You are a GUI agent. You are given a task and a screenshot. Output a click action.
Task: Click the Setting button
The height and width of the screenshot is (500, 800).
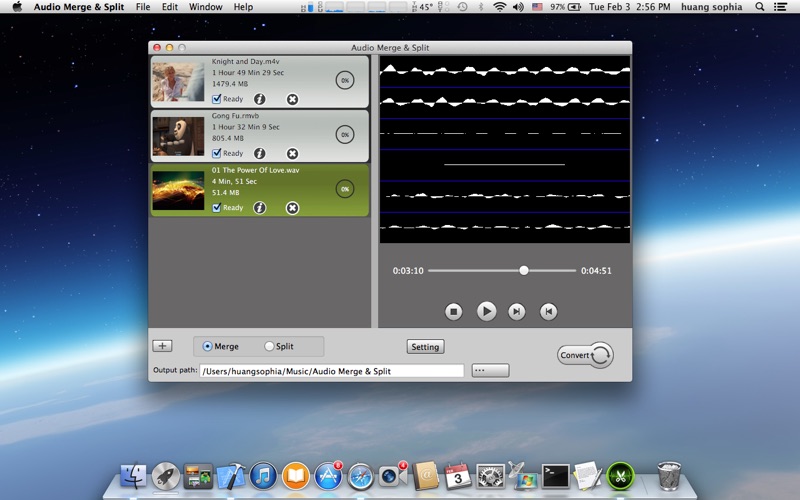coord(425,347)
